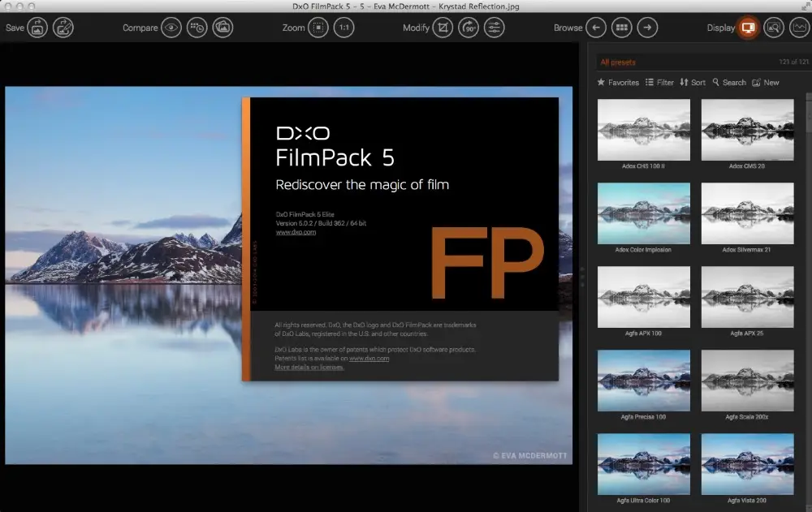812x512 pixels.
Task: Toggle the histogram Display icon
Action: 800,28
